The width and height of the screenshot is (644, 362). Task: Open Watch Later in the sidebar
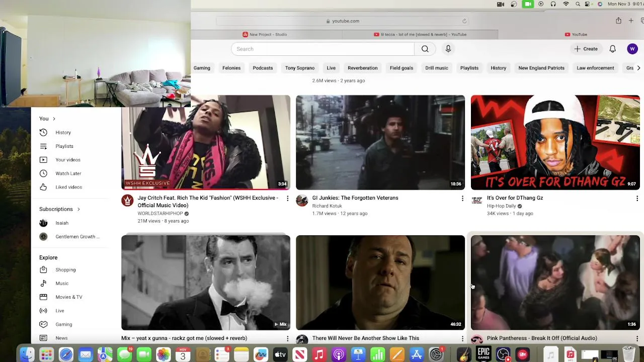coord(68,173)
